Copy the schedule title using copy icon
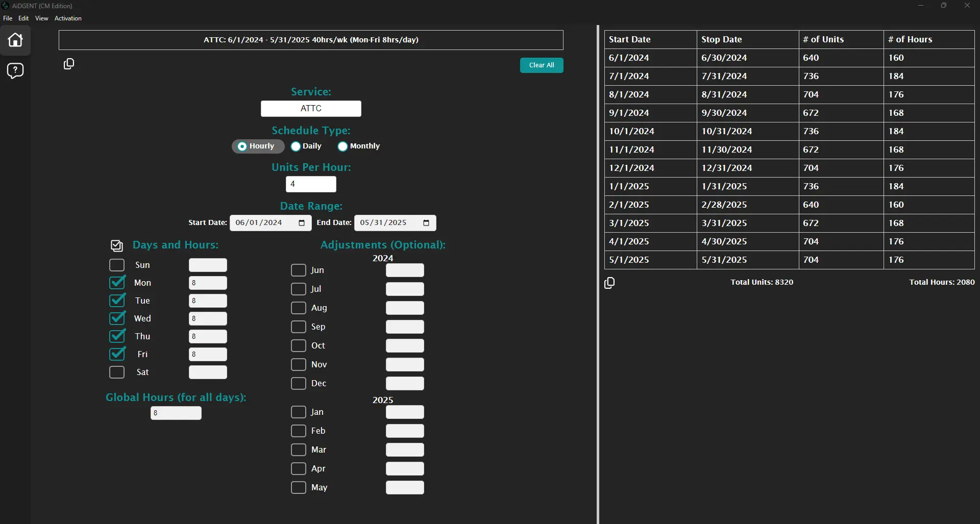The height and width of the screenshot is (524, 980). click(69, 64)
